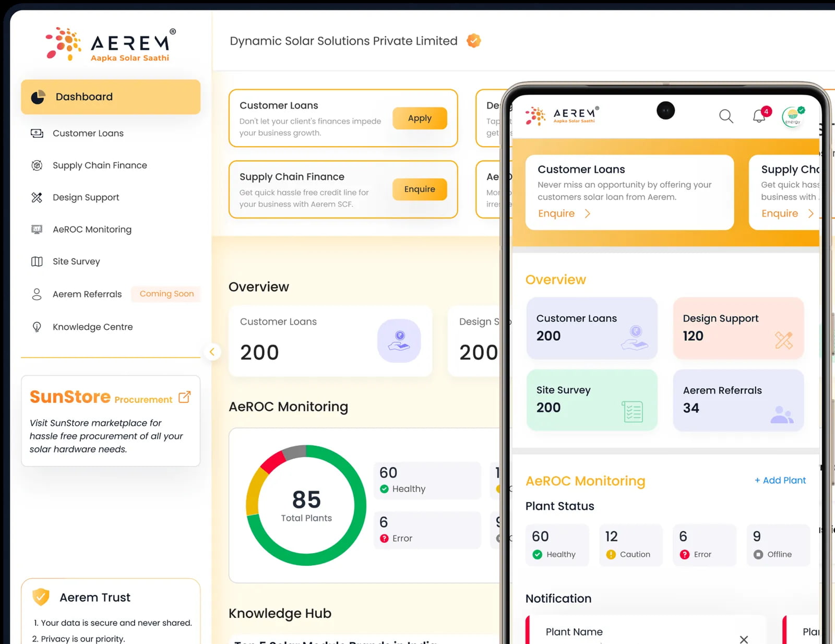
Task: Select the Site Survey book icon
Action: click(x=37, y=261)
